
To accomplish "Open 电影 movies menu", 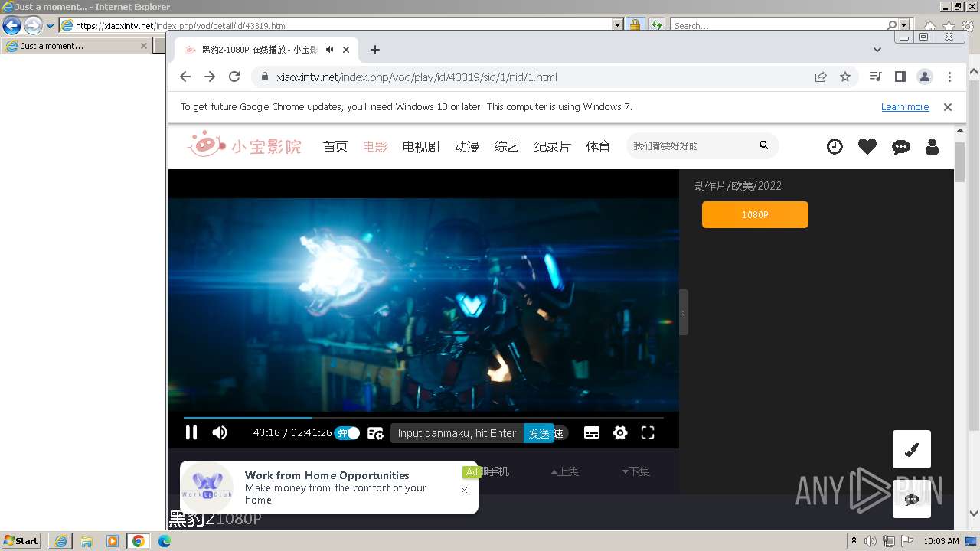I will coord(375,146).
